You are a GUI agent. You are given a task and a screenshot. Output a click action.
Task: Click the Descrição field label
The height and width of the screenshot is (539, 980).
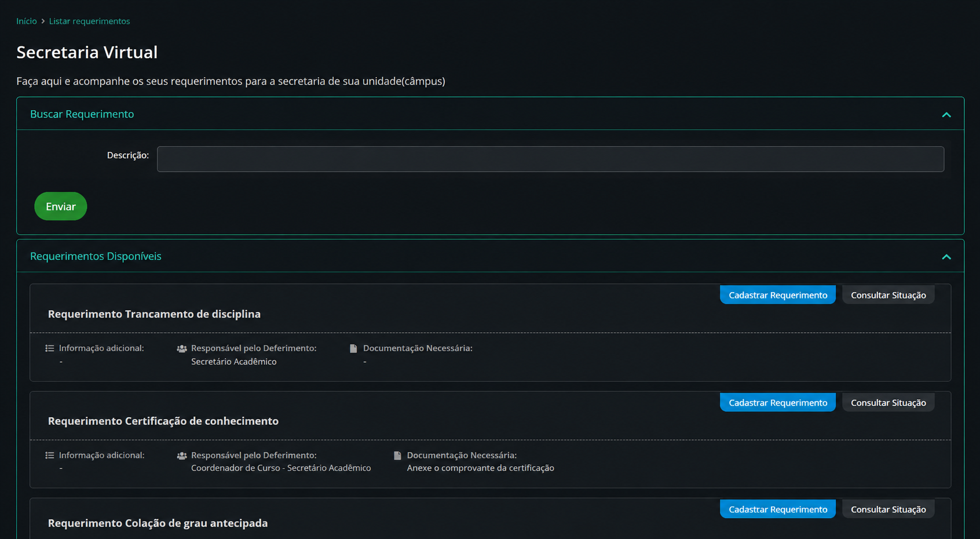(x=128, y=155)
